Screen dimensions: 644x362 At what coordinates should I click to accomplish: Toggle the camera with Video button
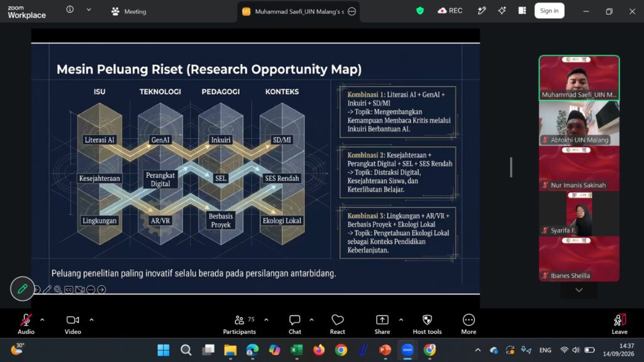pos(73,324)
